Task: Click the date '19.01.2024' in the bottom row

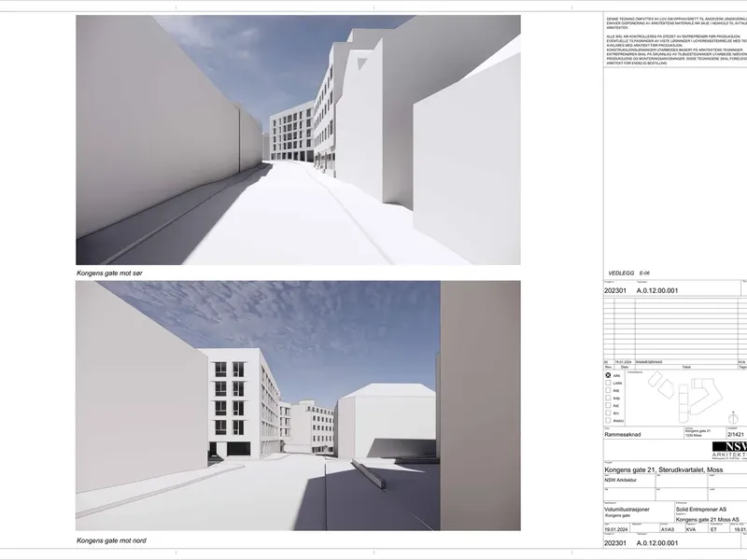Action: pyautogui.click(x=616, y=529)
